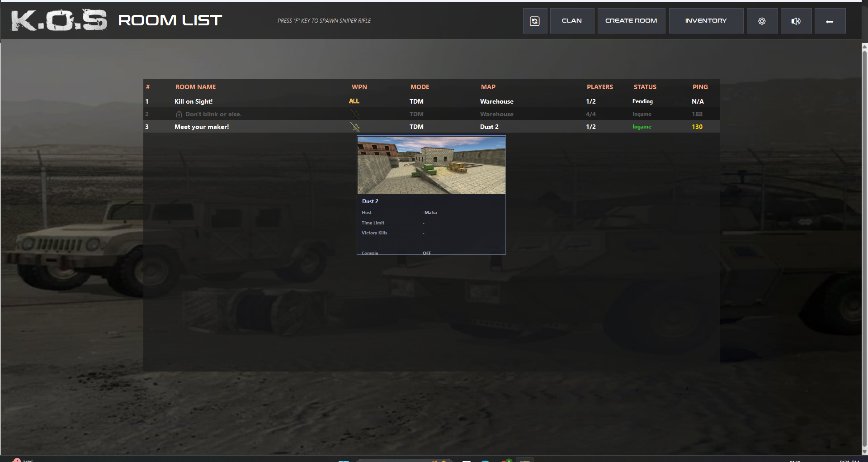Select the 'Don't blink or else.' room
The image size is (868, 462).
[x=213, y=114]
